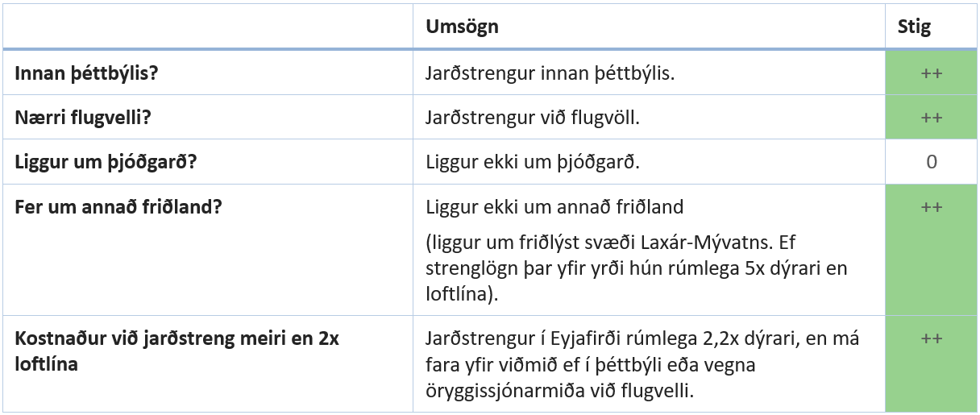This screenshot has width=980, height=415.
Task: Click green ++ score for Nærri flugvelli
Action: [x=932, y=117]
